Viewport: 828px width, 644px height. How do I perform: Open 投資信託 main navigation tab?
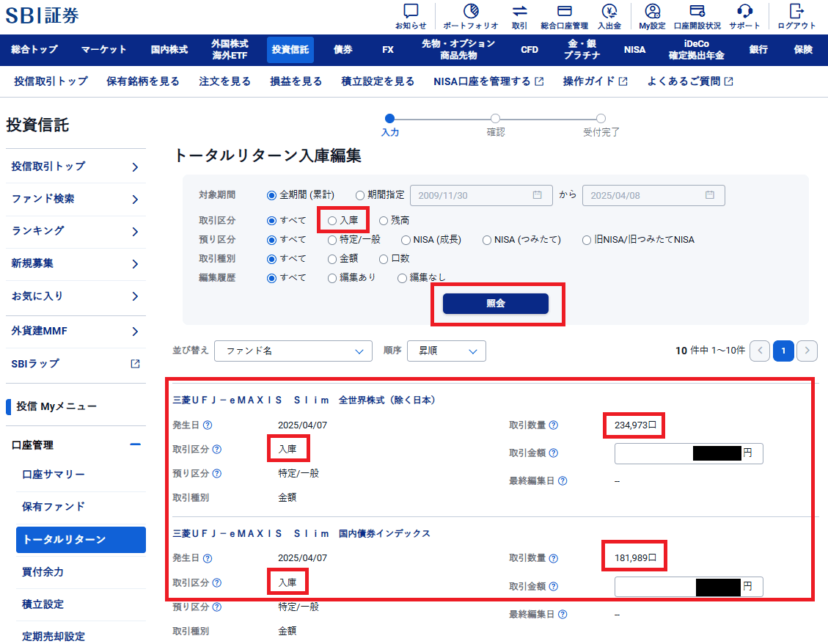coord(290,50)
